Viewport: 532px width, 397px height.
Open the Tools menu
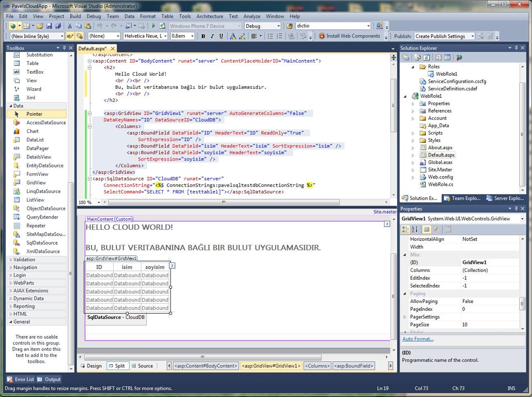click(x=185, y=16)
